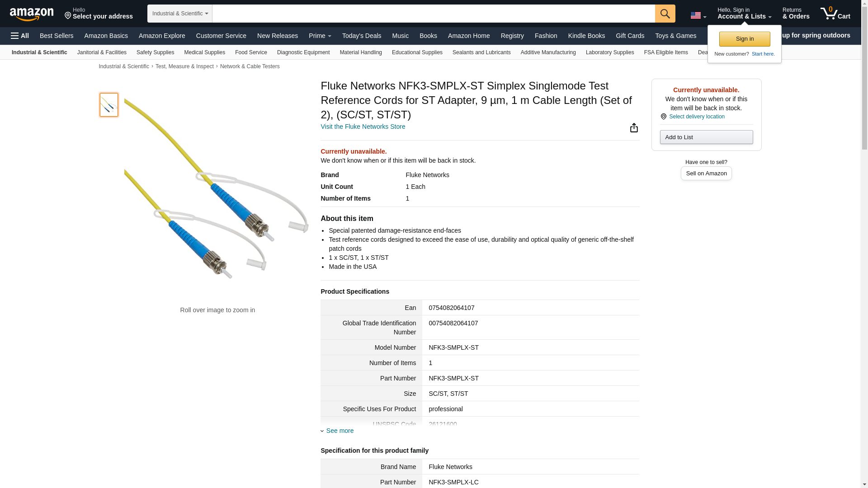
Task: Click the yellow Sign in button
Action: (744, 39)
